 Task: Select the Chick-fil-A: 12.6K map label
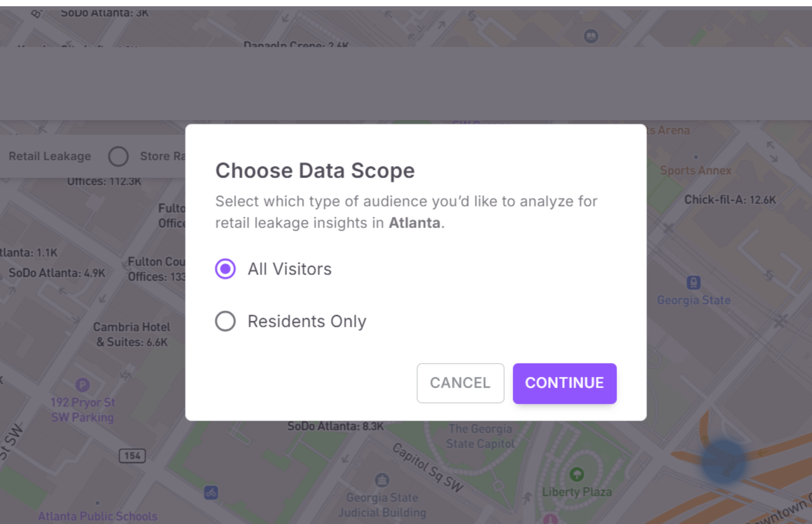730,200
